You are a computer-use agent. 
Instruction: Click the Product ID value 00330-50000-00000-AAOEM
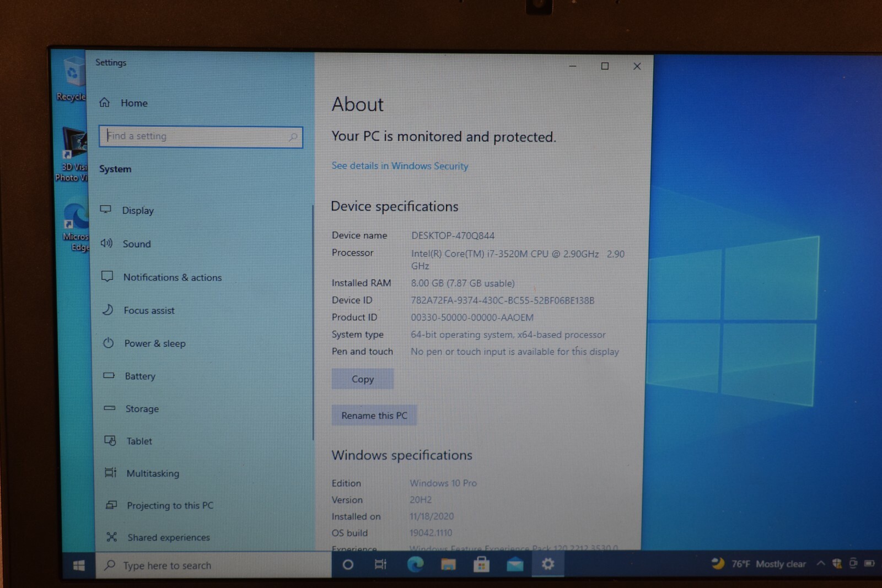(472, 317)
